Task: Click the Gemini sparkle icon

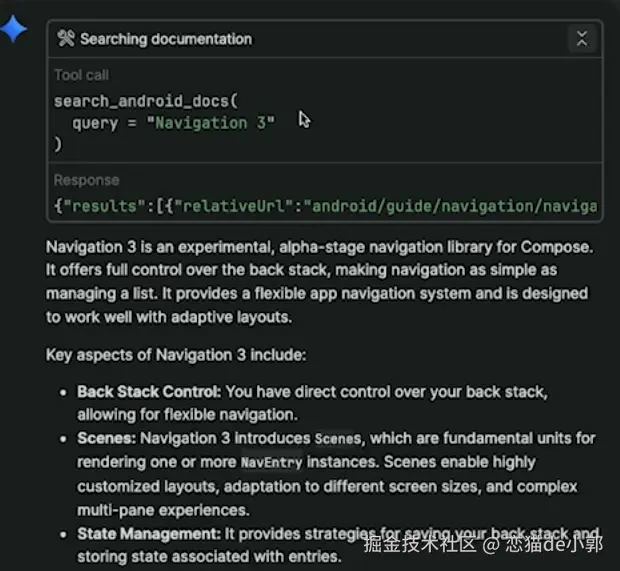Action: point(14,29)
